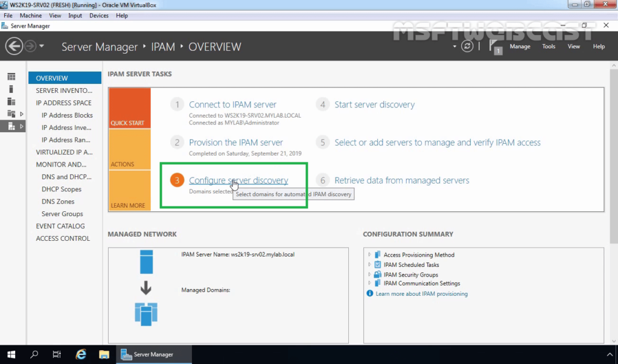Image resolution: width=618 pixels, height=364 pixels.
Task: Select the All Servers sidebar icon
Action: tap(11, 102)
